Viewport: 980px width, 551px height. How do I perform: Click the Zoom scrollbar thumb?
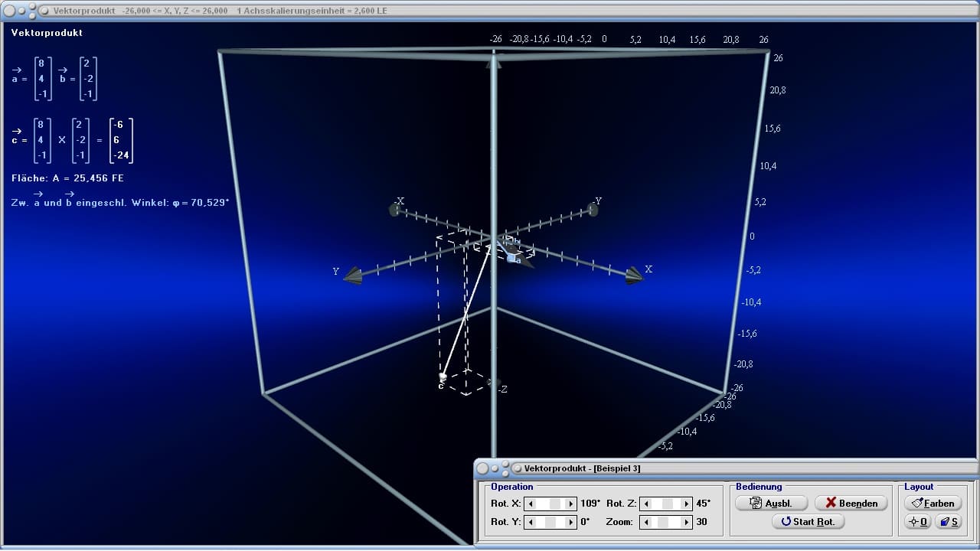(x=663, y=522)
